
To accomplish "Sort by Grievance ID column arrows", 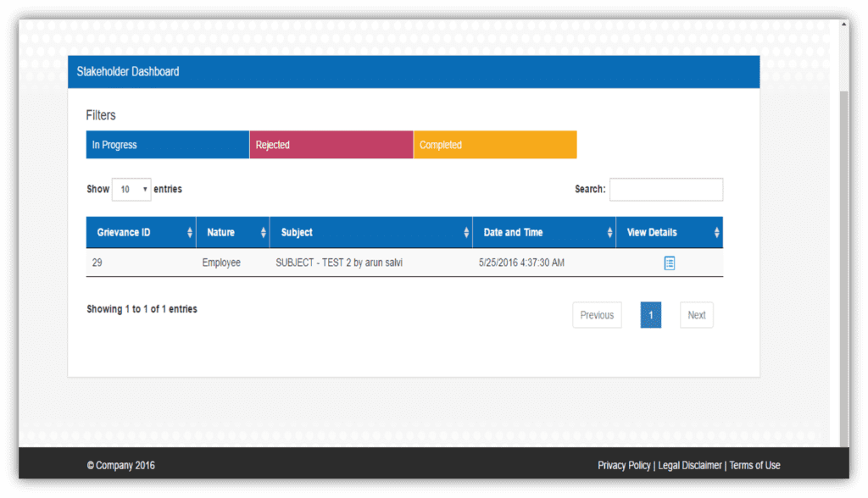I will point(190,233).
